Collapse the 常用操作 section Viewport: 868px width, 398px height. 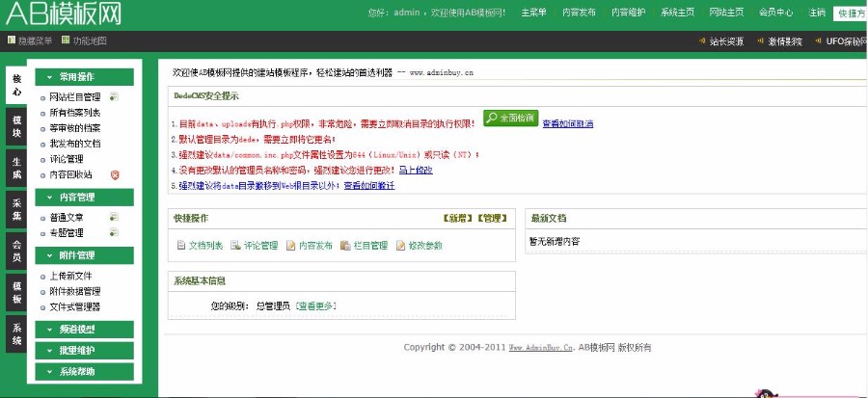(84, 77)
